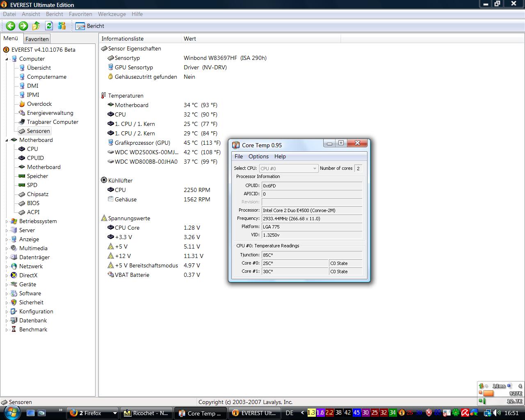Image resolution: width=525 pixels, height=420 pixels.
Task: Open the Ansicht menu
Action: coord(31,14)
